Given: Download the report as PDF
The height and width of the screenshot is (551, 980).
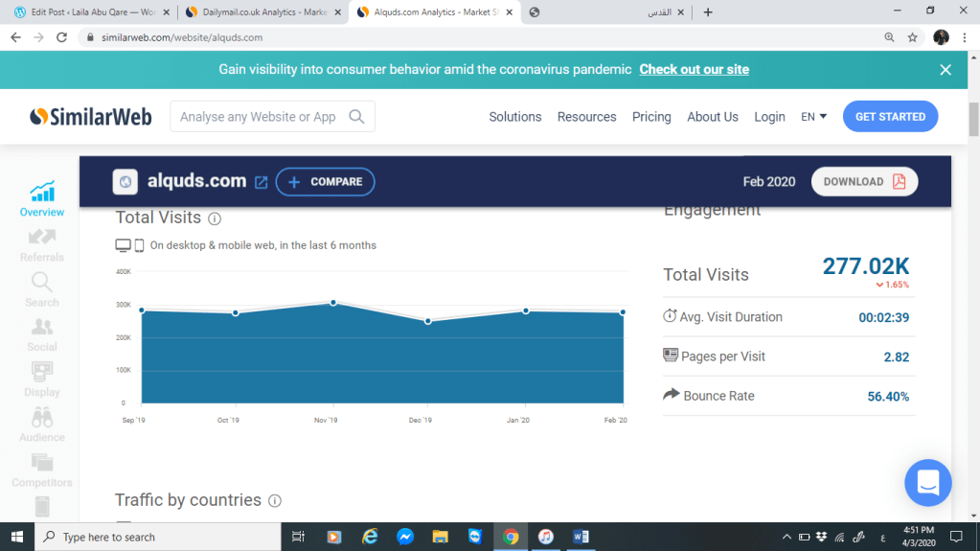Looking at the screenshot, I should click(x=864, y=182).
